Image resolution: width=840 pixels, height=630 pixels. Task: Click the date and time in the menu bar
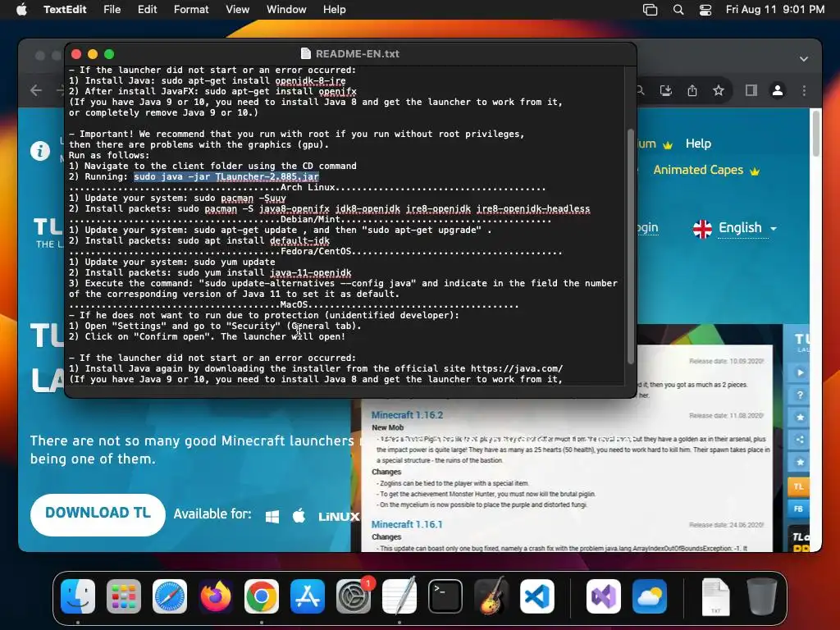click(775, 10)
